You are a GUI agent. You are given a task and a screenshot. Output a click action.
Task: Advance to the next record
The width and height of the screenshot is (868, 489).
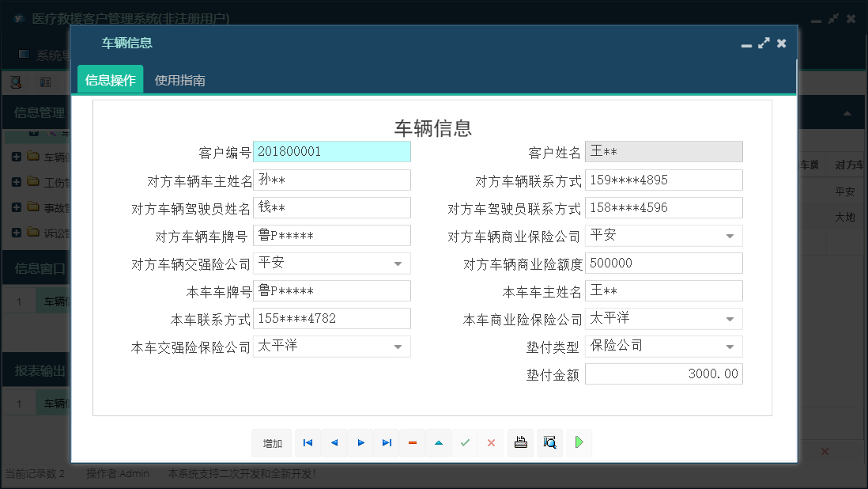click(360, 443)
